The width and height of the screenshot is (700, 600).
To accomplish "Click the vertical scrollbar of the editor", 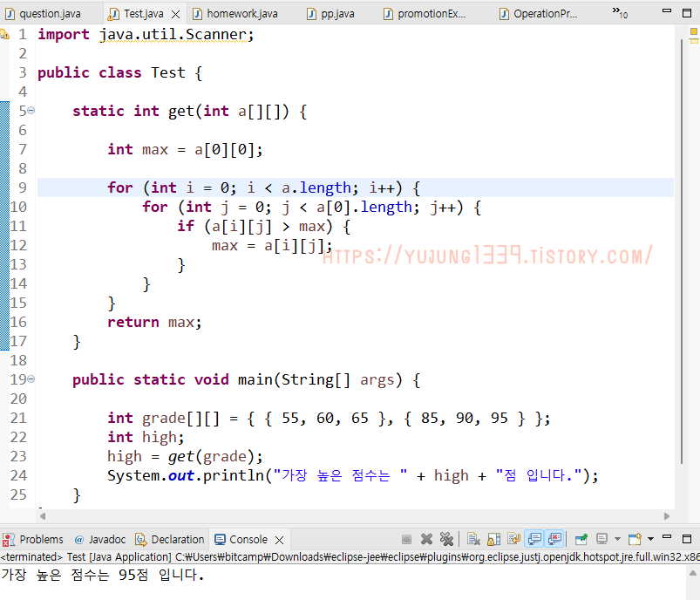I will pos(682,251).
